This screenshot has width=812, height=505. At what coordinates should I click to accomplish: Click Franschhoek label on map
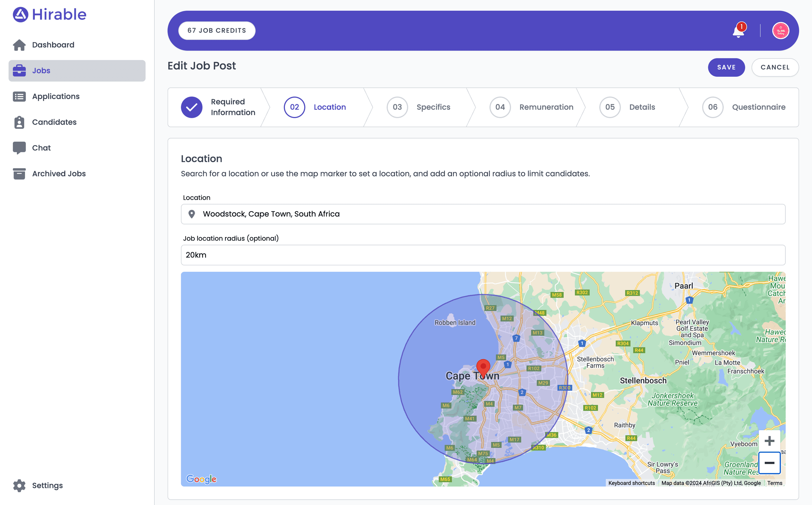[x=745, y=372]
